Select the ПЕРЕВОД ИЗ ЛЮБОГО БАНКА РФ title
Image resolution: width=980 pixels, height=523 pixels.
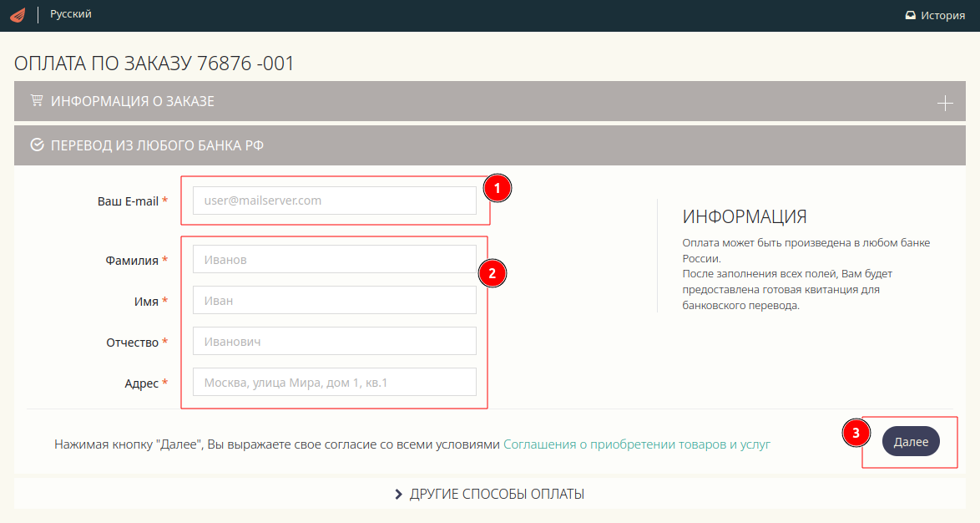158,145
